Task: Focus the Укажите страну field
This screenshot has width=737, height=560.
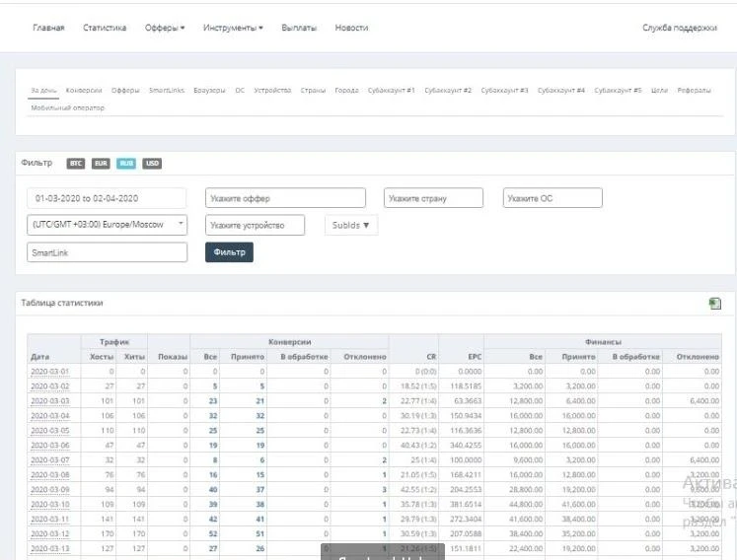Action: pyautogui.click(x=433, y=198)
